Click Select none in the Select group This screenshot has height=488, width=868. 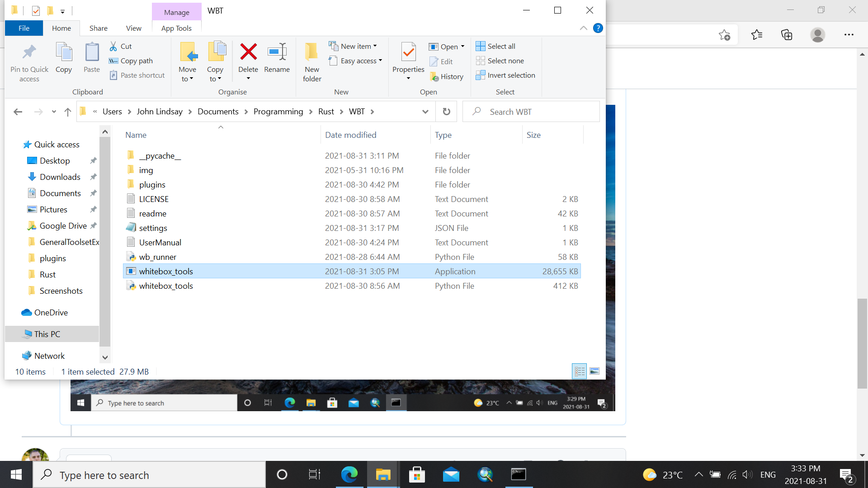pyautogui.click(x=500, y=61)
